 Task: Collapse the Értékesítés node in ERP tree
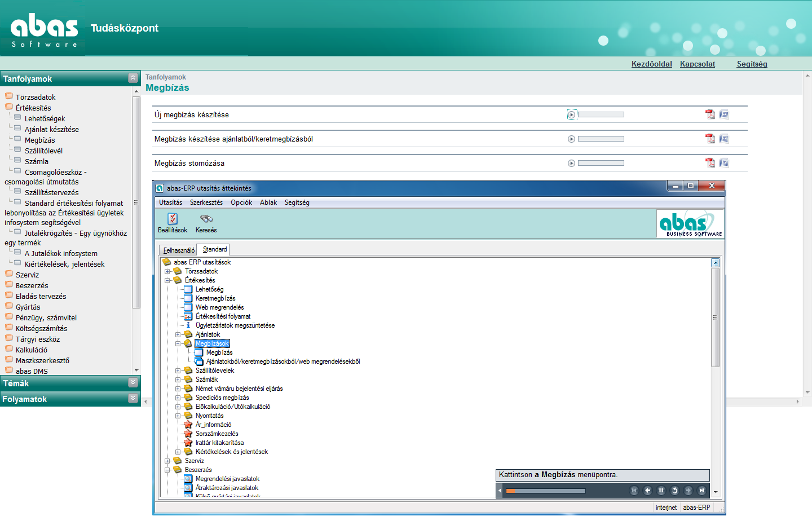[167, 280]
